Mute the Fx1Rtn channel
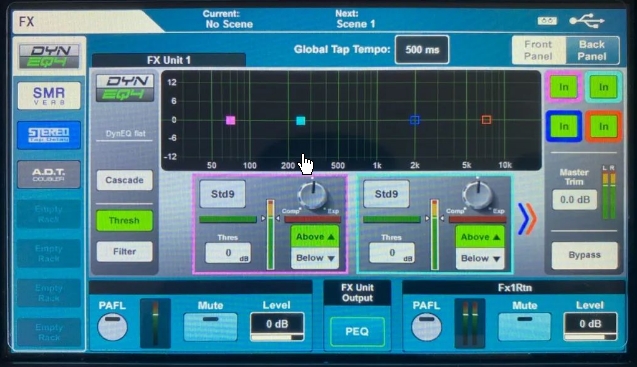The image size is (637, 367). tap(524, 327)
